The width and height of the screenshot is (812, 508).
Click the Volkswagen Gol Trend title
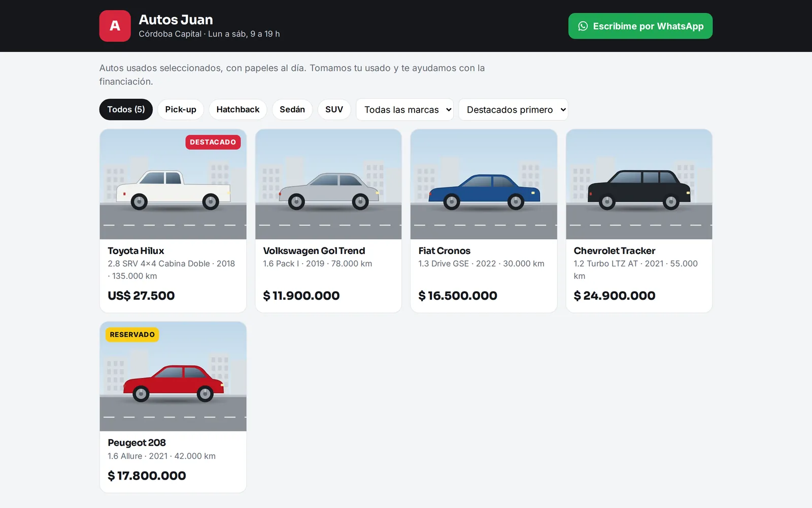(x=314, y=250)
